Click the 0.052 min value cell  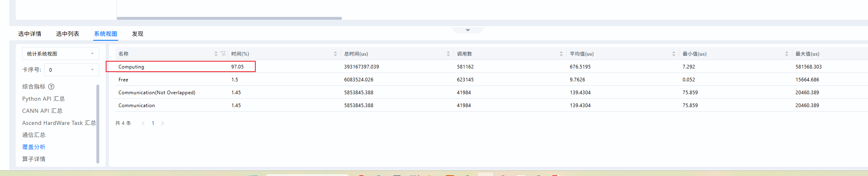coord(689,80)
